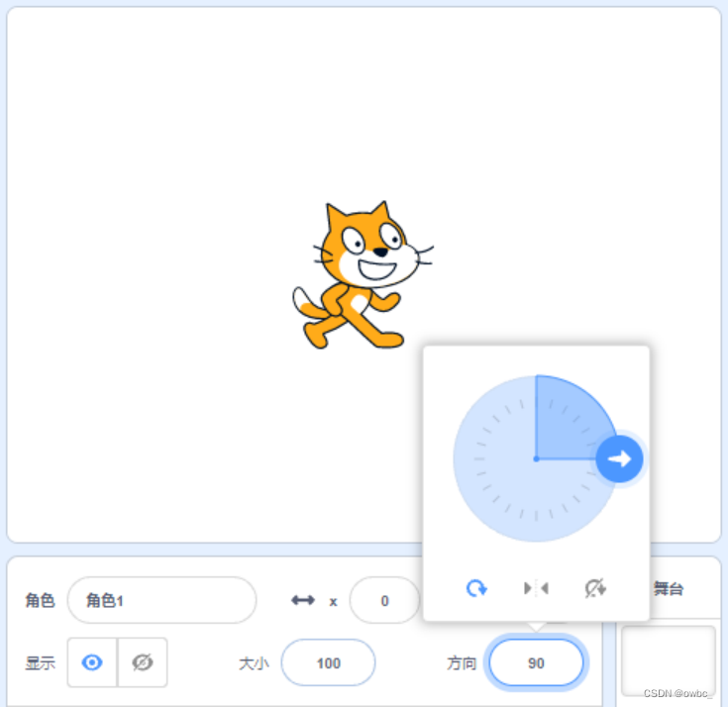Click the x position field showing 0
This screenshot has width=728, height=708.
tap(385, 600)
